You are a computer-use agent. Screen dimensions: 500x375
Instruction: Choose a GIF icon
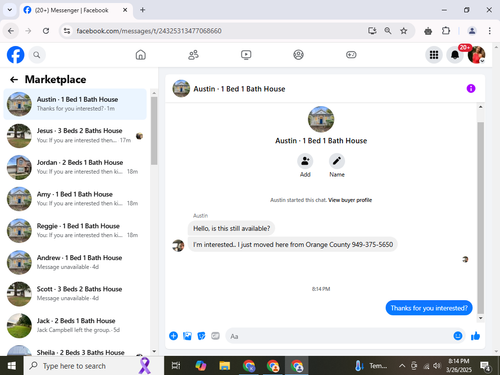click(x=215, y=336)
